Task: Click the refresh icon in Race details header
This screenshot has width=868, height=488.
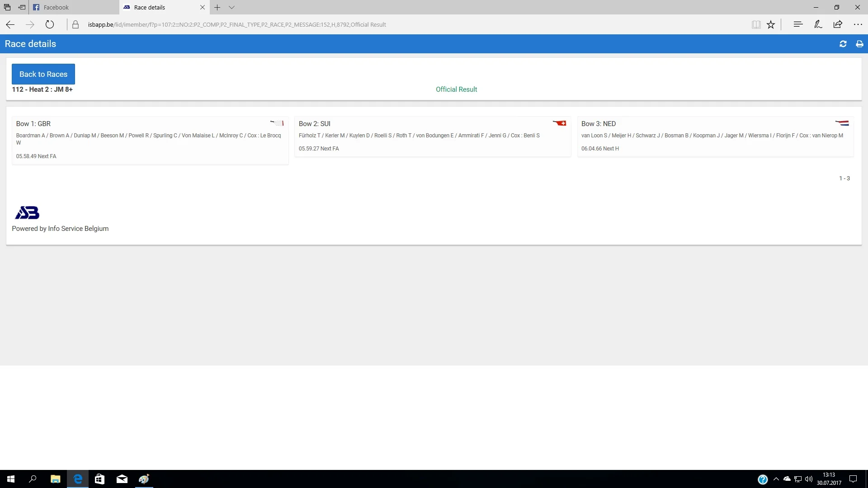Action: tap(843, 44)
